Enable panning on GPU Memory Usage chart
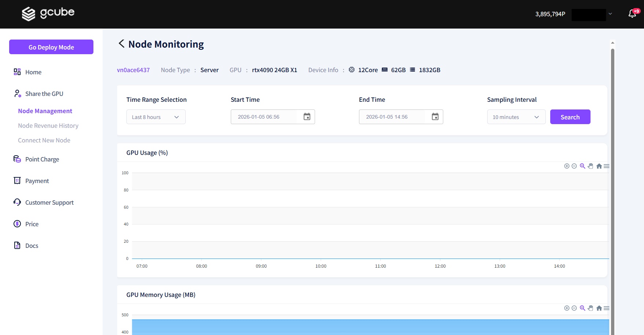Viewport: 644px width, 335px height. (x=591, y=308)
